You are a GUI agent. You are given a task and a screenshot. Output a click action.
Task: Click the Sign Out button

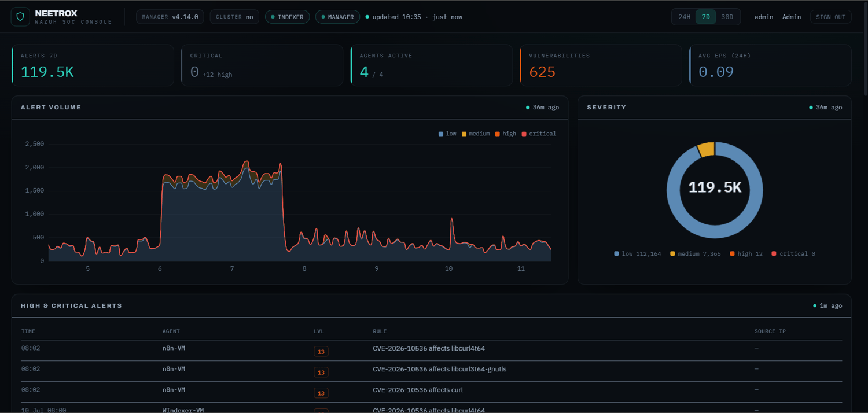[x=831, y=17]
